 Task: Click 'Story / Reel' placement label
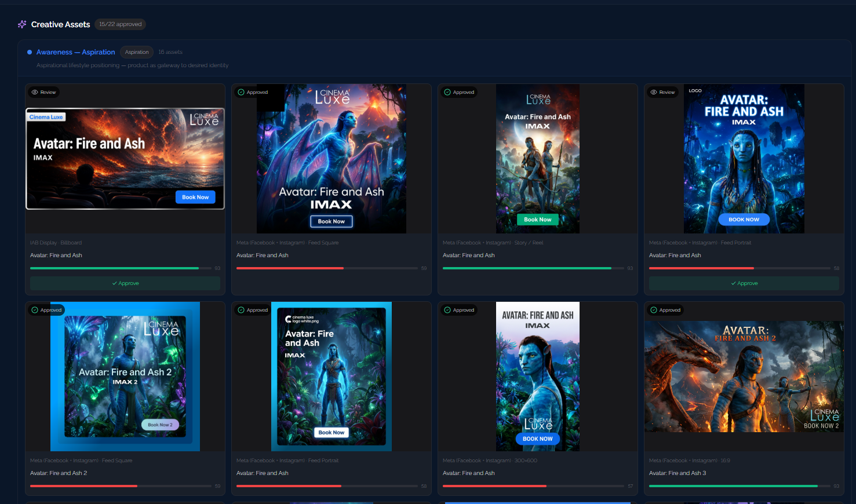point(529,243)
